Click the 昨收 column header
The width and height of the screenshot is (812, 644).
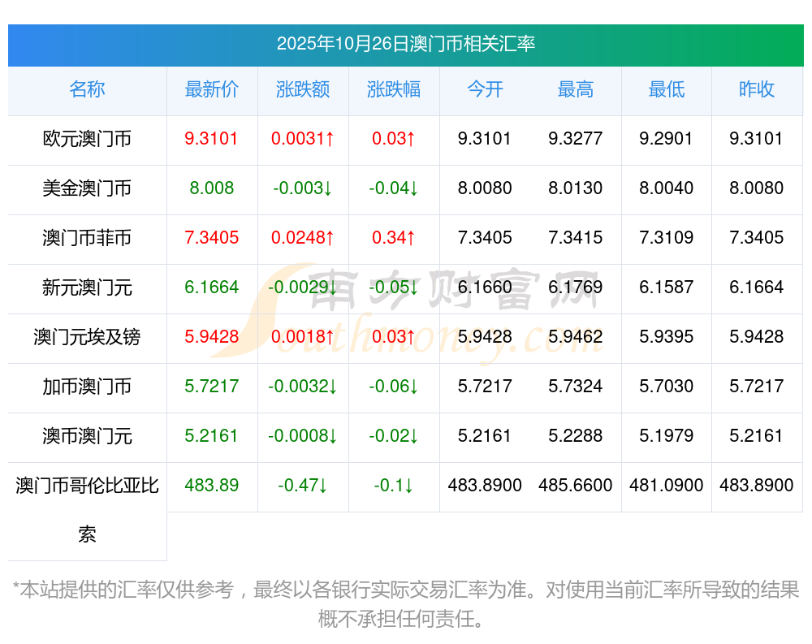click(x=757, y=89)
